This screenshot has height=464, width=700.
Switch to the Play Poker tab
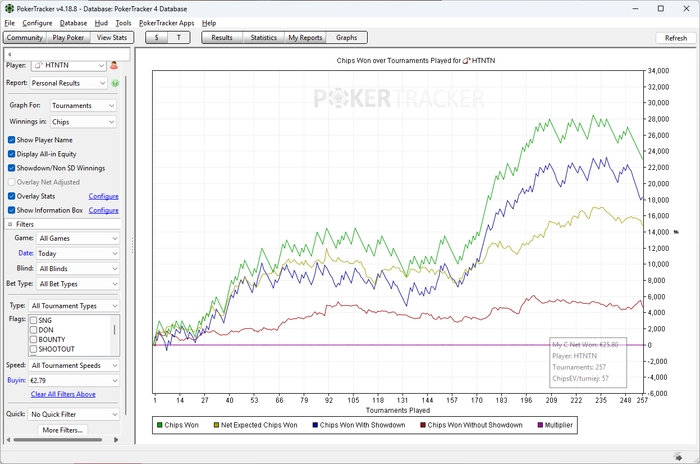point(68,38)
